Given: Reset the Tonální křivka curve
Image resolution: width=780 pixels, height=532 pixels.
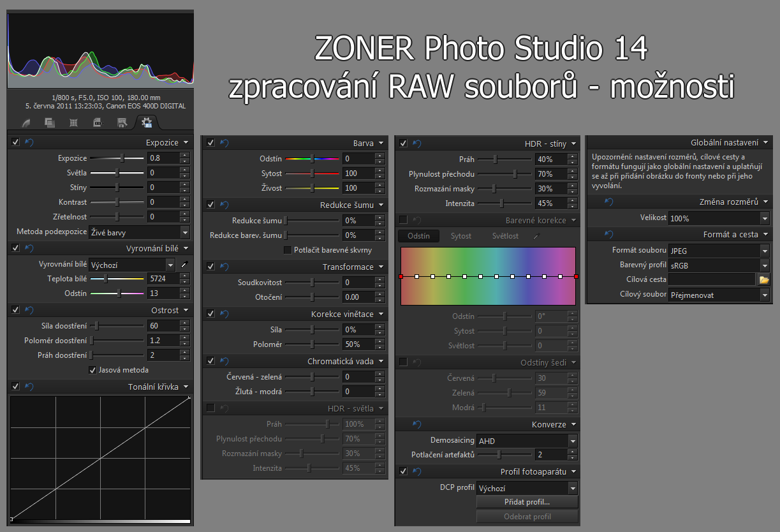Looking at the screenshot, I should point(29,387).
